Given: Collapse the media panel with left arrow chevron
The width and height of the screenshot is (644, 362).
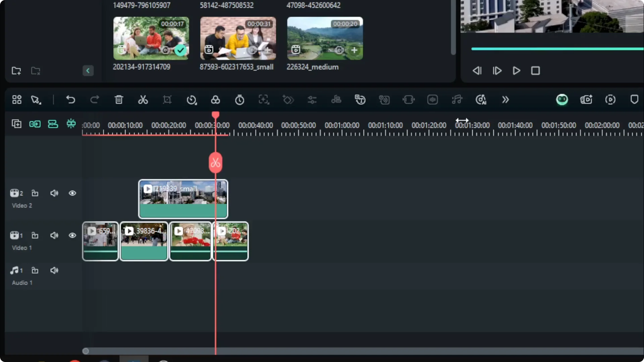Looking at the screenshot, I should click(88, 71).
